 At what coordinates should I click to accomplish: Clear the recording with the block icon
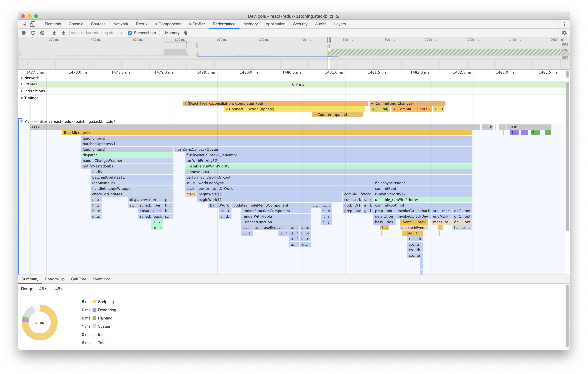coord(42,33)
